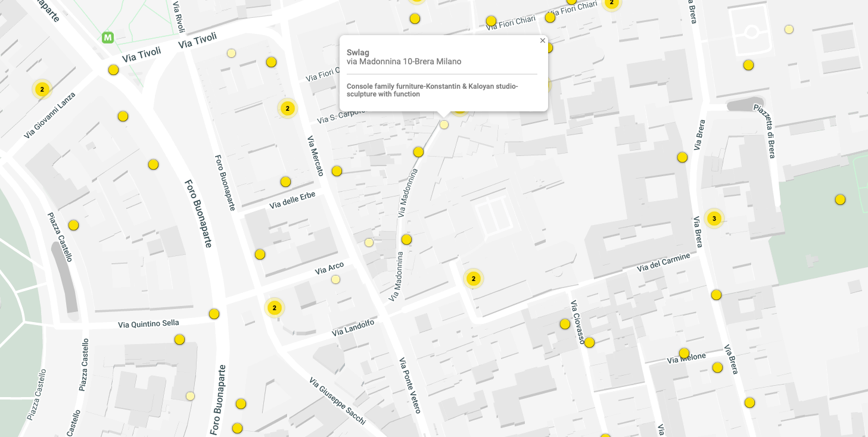868x437 pixels.
Task: Select yellow marker beside lowest Via Brera label
Action: pos(717,367)
